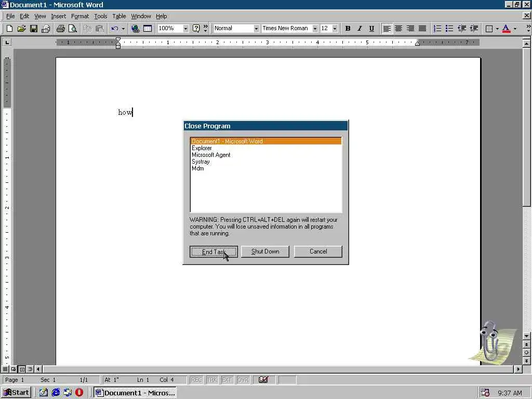Select Document1 - Microsoft Word task entry
Image resolution: width=532 pixels, height=399 pixels.
tap(266, 141)
